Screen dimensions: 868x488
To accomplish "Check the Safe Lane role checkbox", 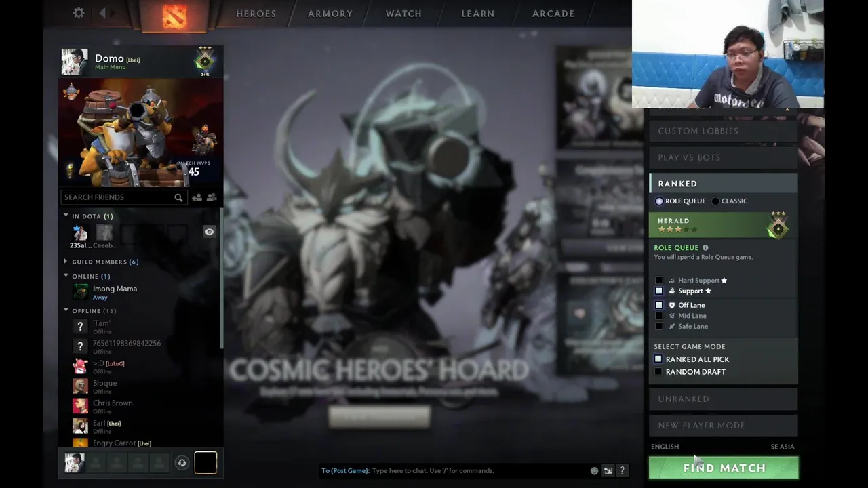I will (658, 327).
